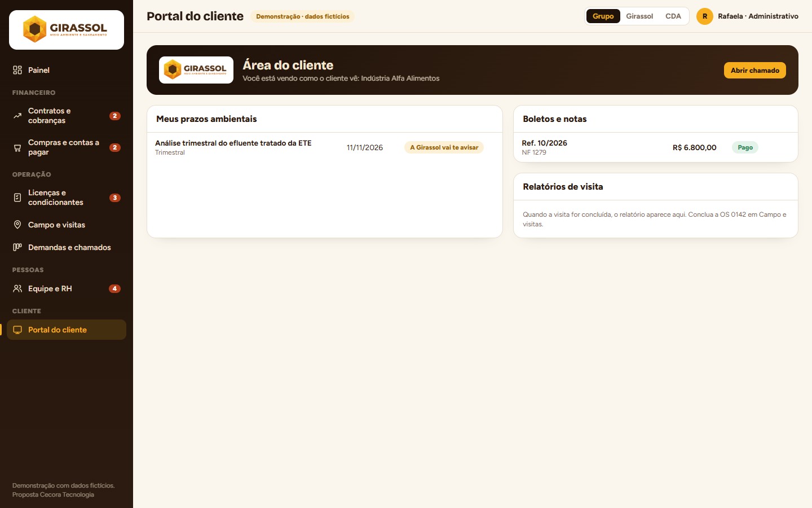Click the Equipe e RH people icon
This screenshot has width=812, height=508.
pos(17,288)
